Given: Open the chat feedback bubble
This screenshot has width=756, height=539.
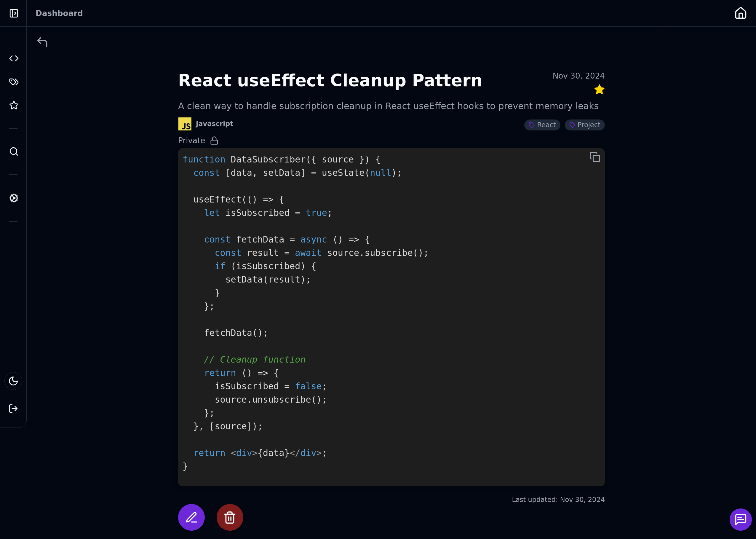Looking at the screenshot, I should click(x=740, y=519).
